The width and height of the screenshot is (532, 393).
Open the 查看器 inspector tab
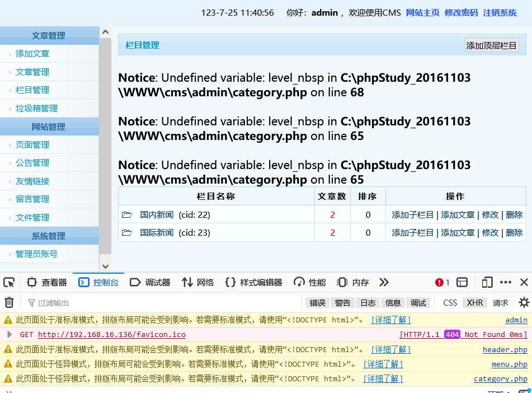click(47, 282)
